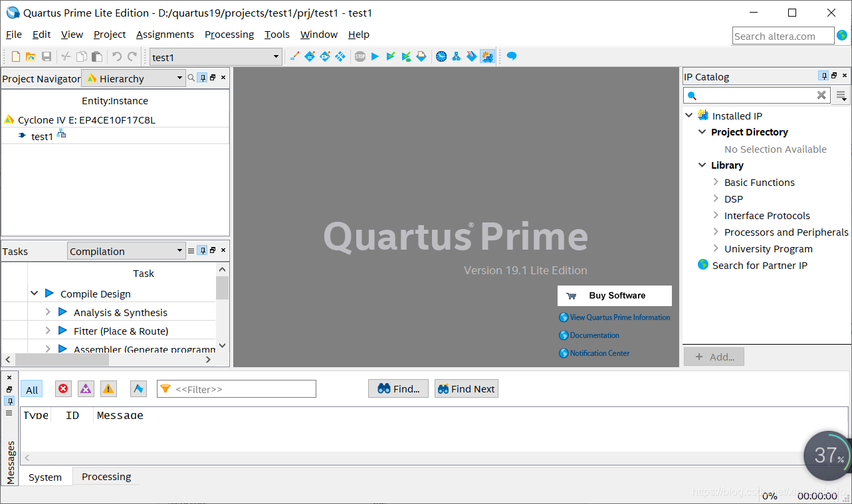Screen dimensions: 852x504
Task: Click the New file toolbar icon
Action: pyautogui.click(x=16, y=56)
